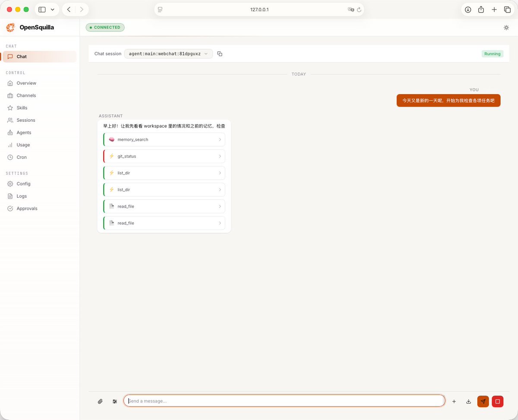Click the brain icon on memory_search
This screenshot has height=420, width=518.
click(111, 139)
